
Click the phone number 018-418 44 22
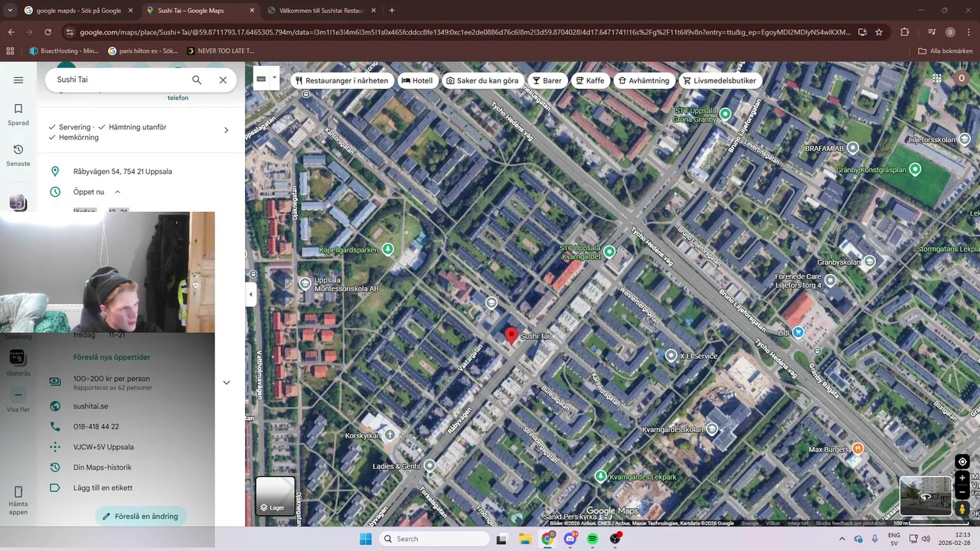[x=96, y=426]
